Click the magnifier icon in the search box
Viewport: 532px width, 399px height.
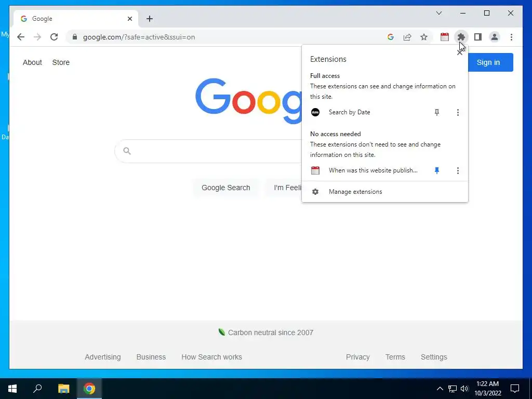(x=127, y=151)
